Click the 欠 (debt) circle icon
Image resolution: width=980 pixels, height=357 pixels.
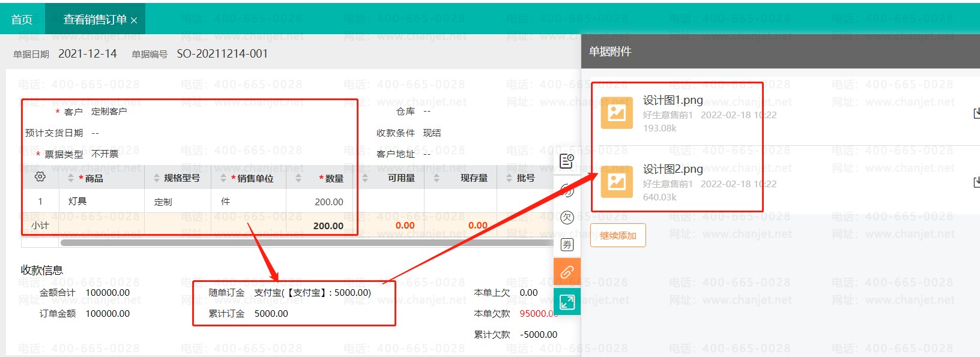(x=567, y=217)
